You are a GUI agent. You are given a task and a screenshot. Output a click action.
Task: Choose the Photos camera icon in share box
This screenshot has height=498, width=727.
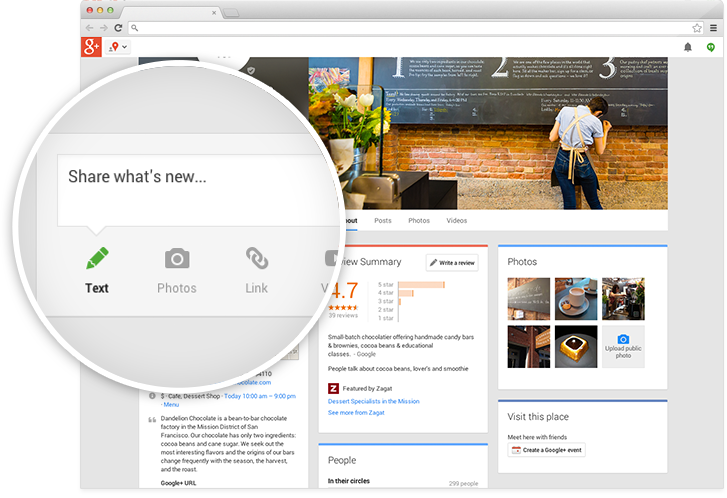176,259
